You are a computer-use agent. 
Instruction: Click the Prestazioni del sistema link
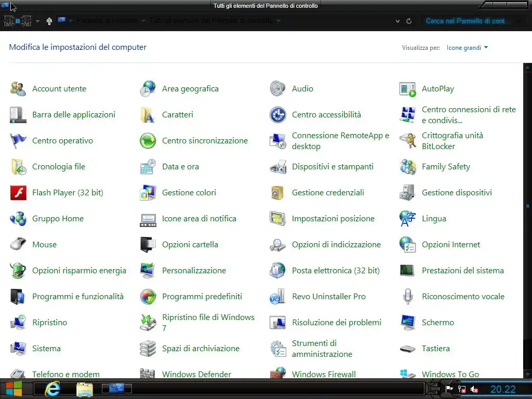coord(463,270)
